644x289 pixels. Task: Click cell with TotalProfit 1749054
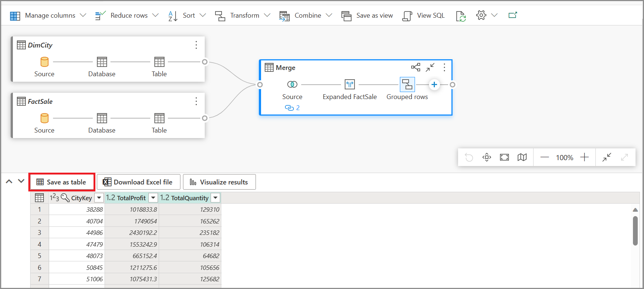(132, 221)
